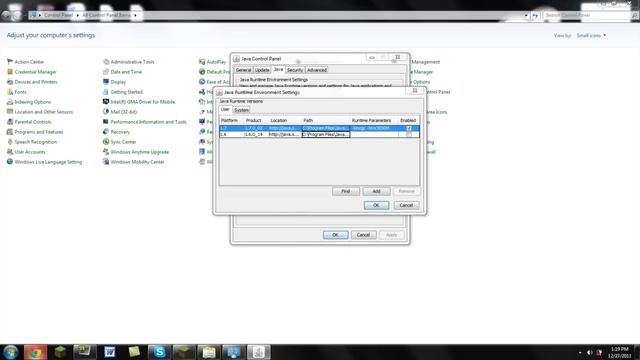Show hidden tray icons arrow
This screenshot has width=640, height=360.
pos(580,353)
